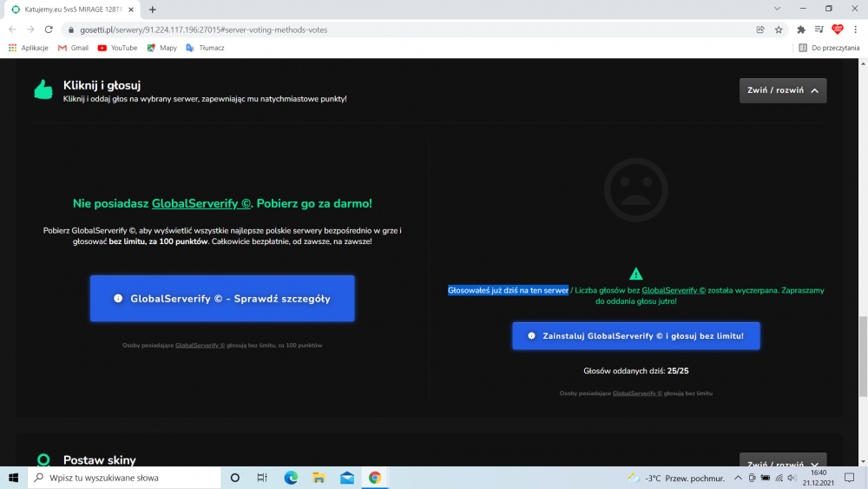868x489 pixels.
Task: Open the media control icon in toolbar
Action: pyautogui.click(x=819, y=30)
